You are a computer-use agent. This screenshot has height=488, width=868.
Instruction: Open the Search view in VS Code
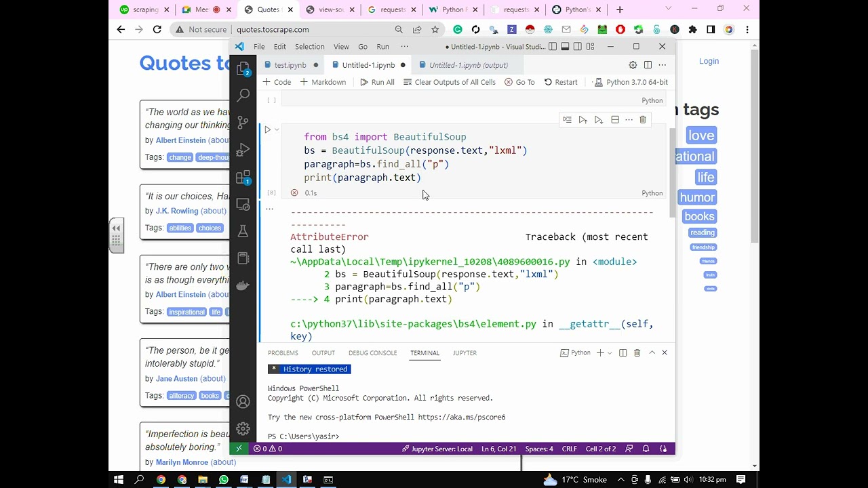click(243, 96)
